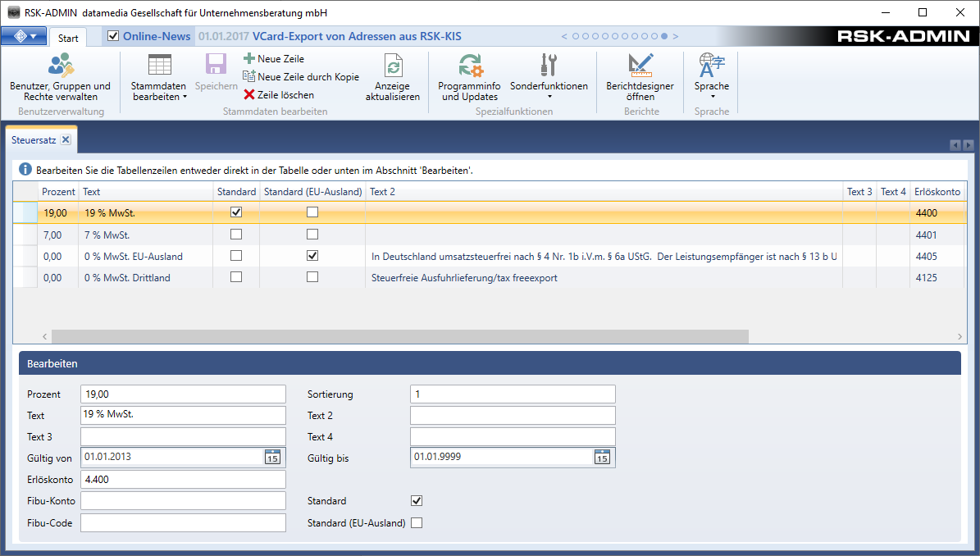Close the Steuersatz tab
Image resolution: width=980 pixels, height=556 pixels.
pos(66,139)
